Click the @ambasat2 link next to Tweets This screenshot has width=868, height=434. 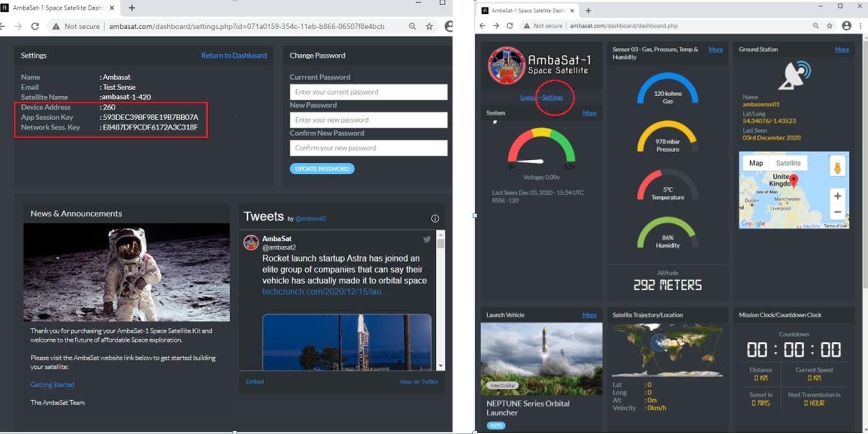pyautogui.click(x=310, y=218)
